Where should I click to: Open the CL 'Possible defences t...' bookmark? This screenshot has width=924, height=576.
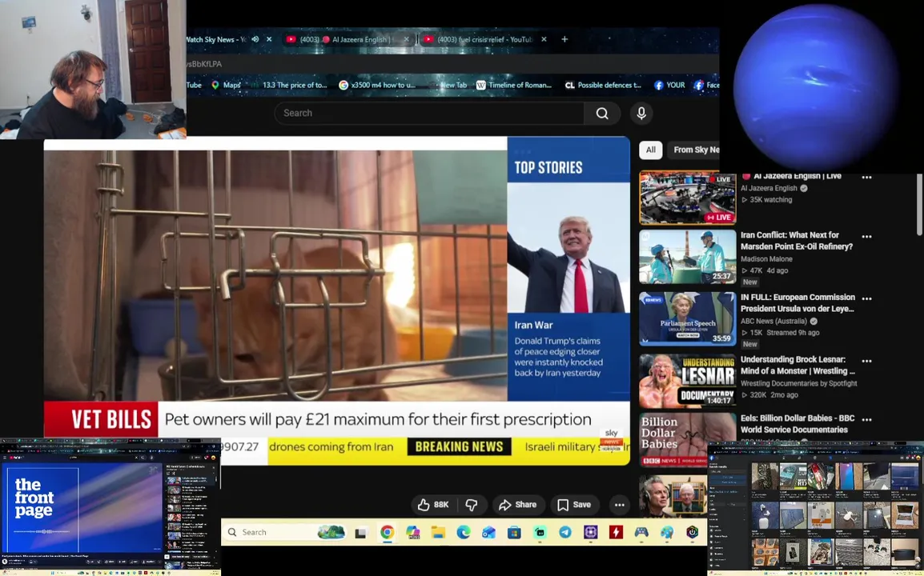pyautogui.click(x=603, y=85)
